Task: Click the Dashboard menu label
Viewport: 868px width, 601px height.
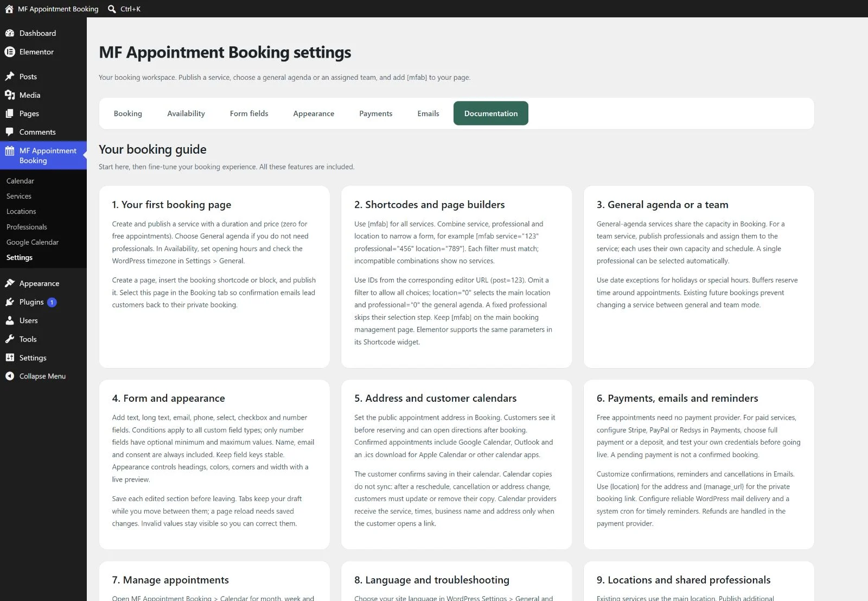Action: [37, 33]
